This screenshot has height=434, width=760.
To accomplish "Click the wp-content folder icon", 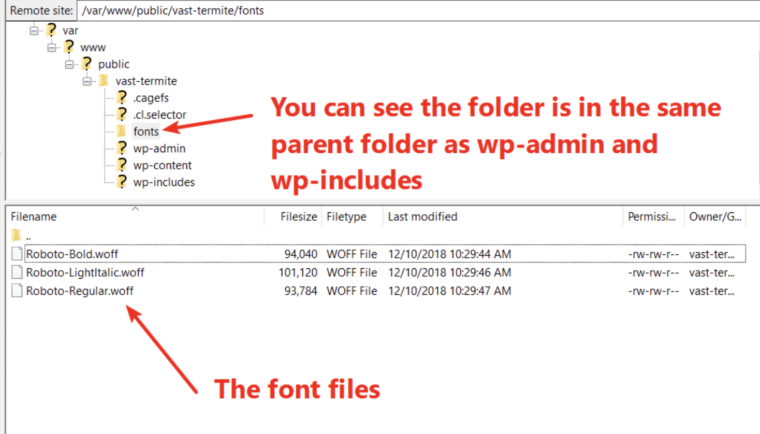I will [x=122, y=165].
